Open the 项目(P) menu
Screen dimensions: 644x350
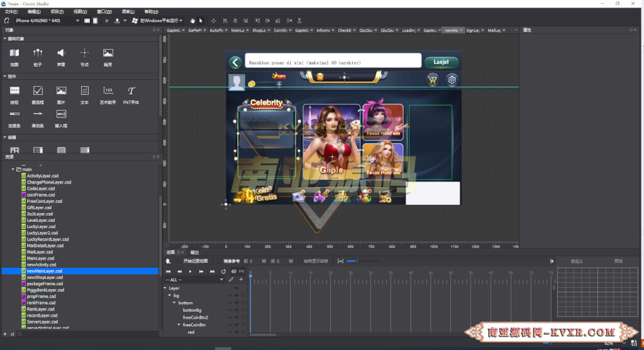(57, 11)
